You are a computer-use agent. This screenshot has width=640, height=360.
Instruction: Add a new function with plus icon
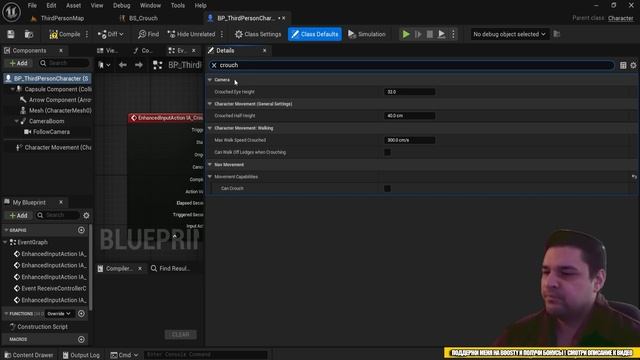[x=81, y=313]
